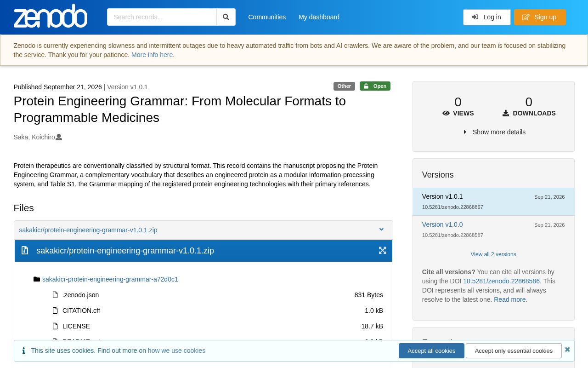Click the file icon beside LICENSE
The image size is (588, 368).
point(55,326)
